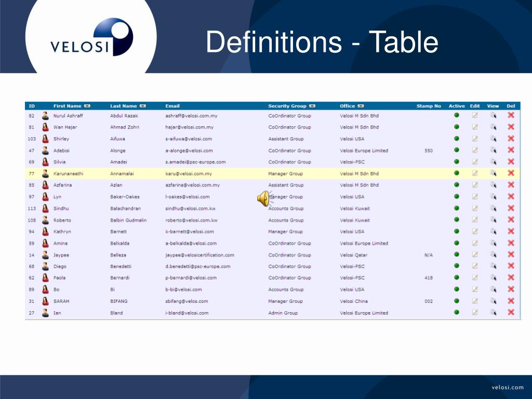Open the view icon for Roberto Balbin Gudmalin
The width and height of the screenshot is (532, 399).
click(x=494, y=220)
